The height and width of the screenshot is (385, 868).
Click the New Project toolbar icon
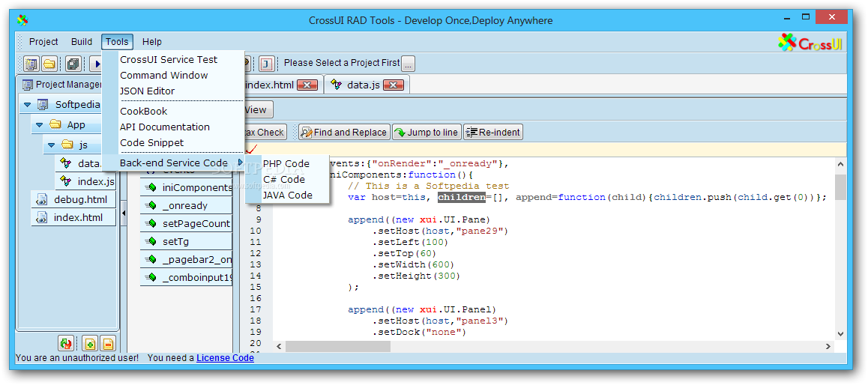31,64
